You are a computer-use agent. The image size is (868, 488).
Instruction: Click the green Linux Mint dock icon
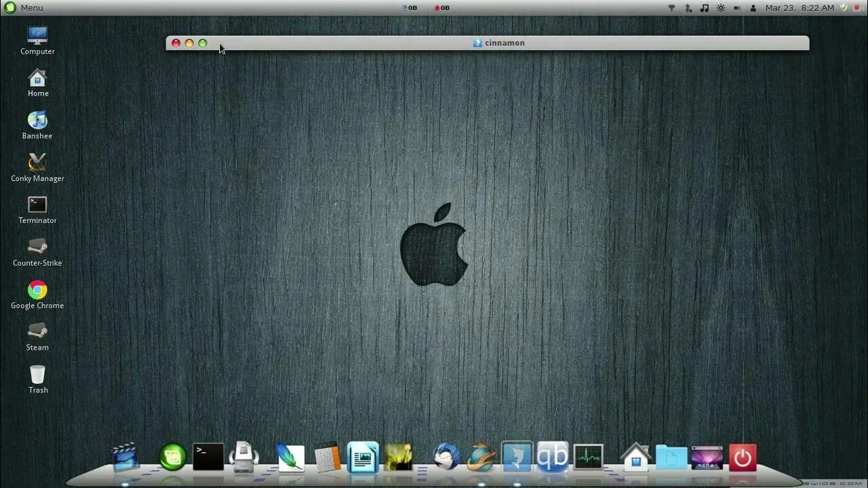tap(173, 457)
